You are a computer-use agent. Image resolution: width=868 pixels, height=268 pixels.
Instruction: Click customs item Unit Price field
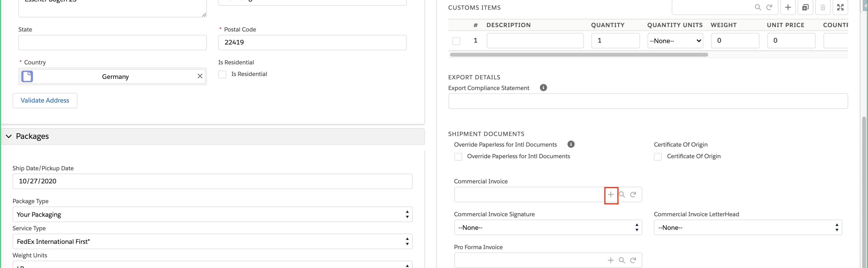coord(791,40)
